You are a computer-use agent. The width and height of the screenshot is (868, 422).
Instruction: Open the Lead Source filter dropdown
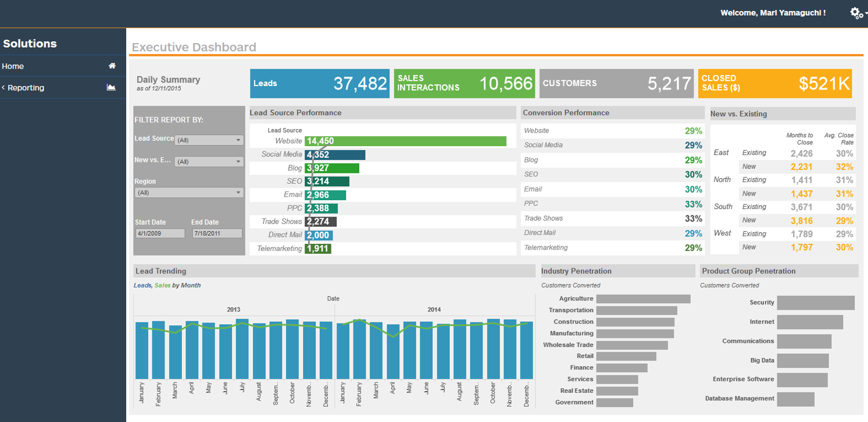[x=209, y=140]
